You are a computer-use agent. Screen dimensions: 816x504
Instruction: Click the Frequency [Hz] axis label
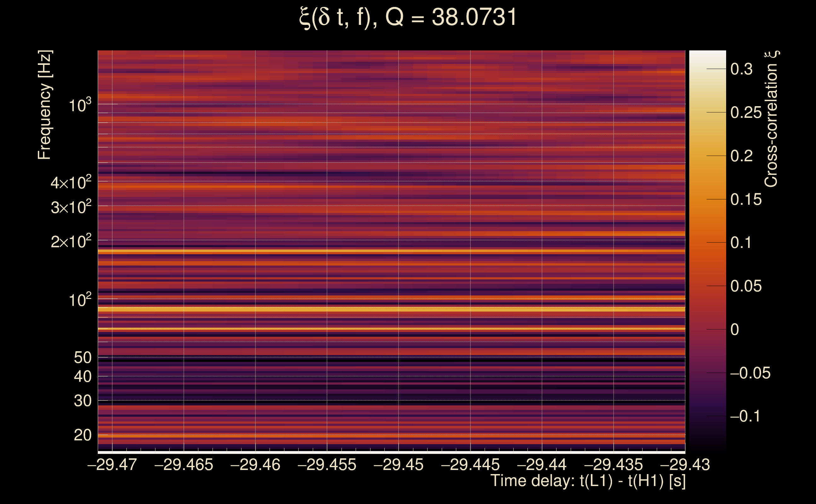pyautogui.click(x=44, y=105)
